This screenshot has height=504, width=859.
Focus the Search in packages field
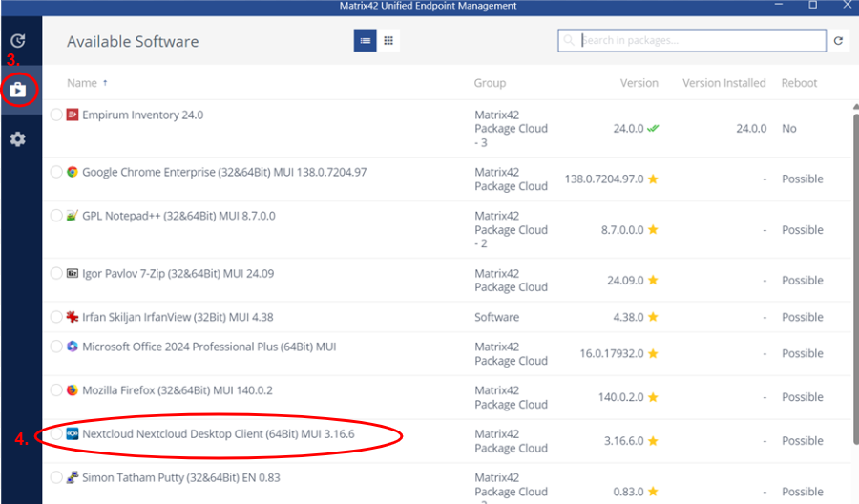(692, 40)
